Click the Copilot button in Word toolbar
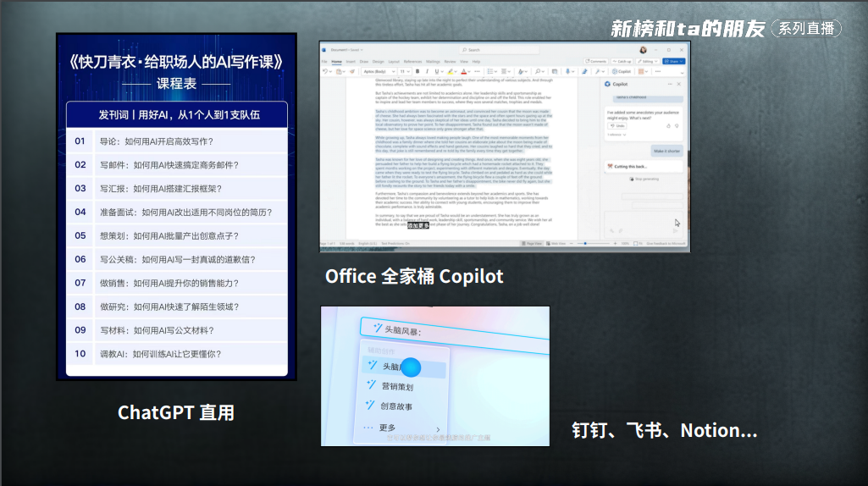This screenshot has height=486, width=868. tap(622, 71)
